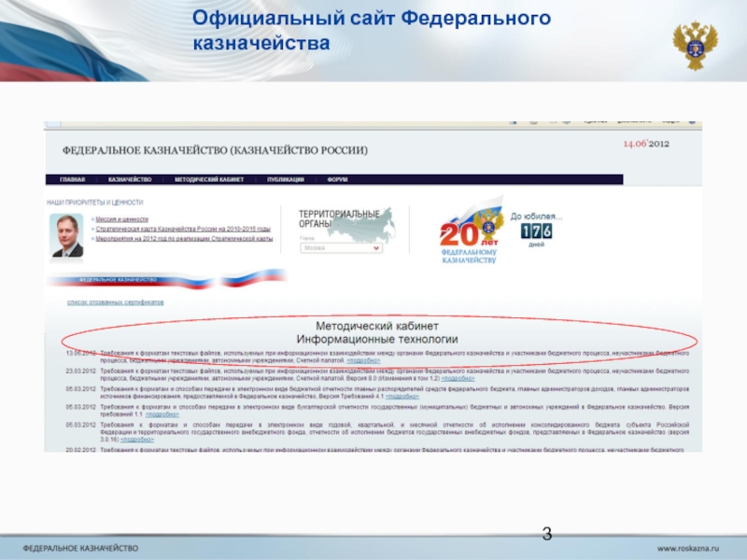The image size is (747, 560).
Task: Click the 20.02.2012 date entry
Action: tap(81, 450)
